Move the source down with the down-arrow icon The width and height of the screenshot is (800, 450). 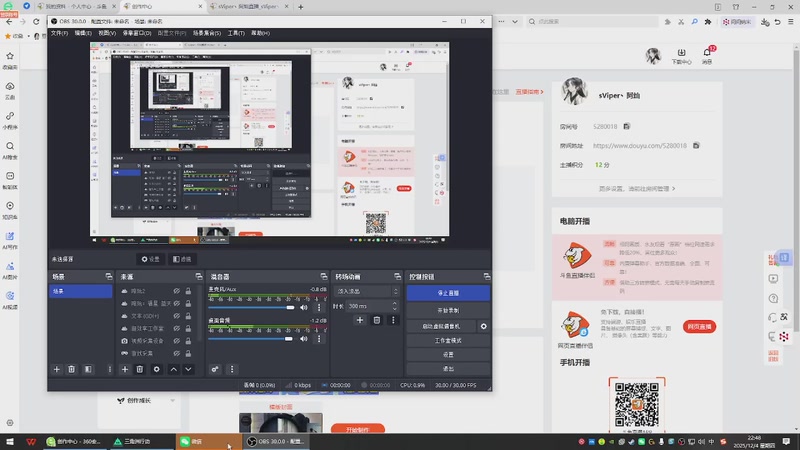click(x=188, y=369)
